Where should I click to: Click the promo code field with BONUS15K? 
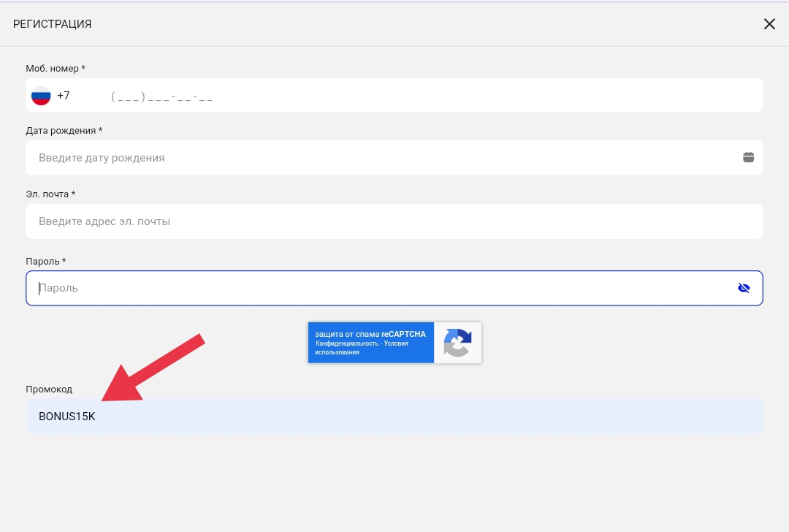(x=394, y=417)
